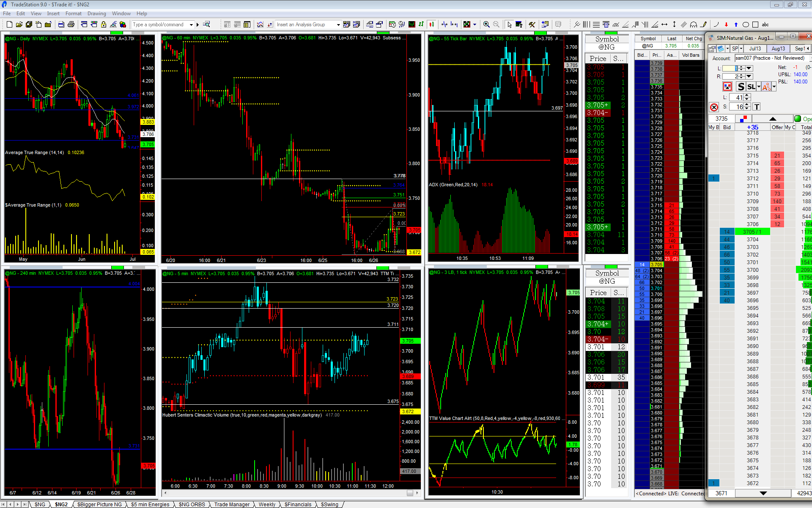Image resolution: width=812 pixels, height=508 pixels.
Task: Click the Go arrow next to symbol box
Action: (x=198, y=25)
